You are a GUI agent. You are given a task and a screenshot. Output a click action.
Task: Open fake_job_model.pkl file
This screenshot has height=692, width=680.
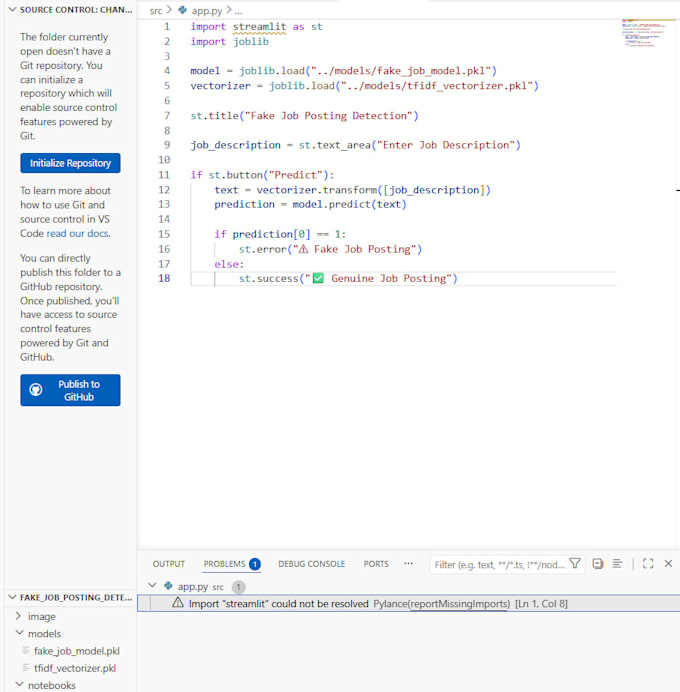pyautogui.click(x=76, y=651)
